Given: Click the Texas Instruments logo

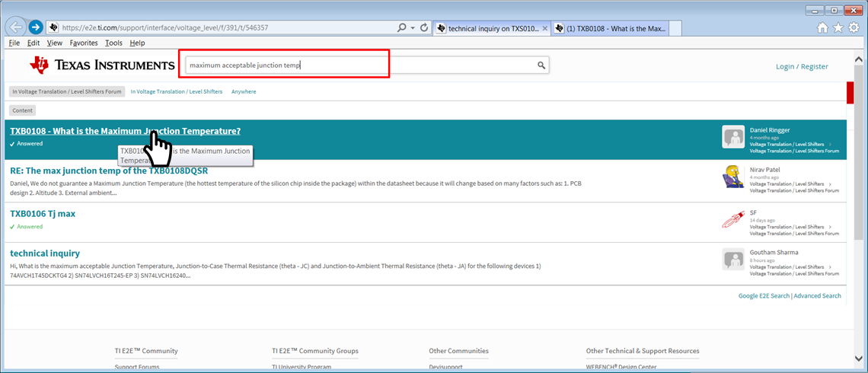Looking at the screenshot, I should 102,65.
